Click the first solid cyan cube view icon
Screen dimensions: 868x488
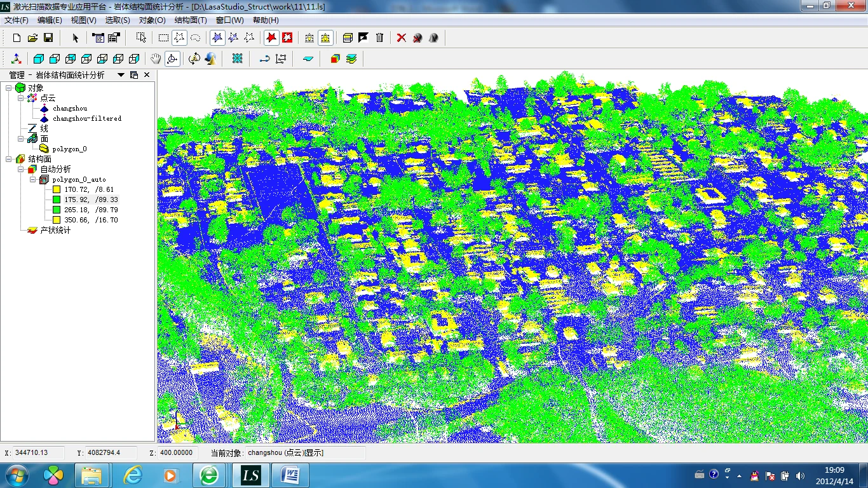pyautogui.click(x=39, y=59)
